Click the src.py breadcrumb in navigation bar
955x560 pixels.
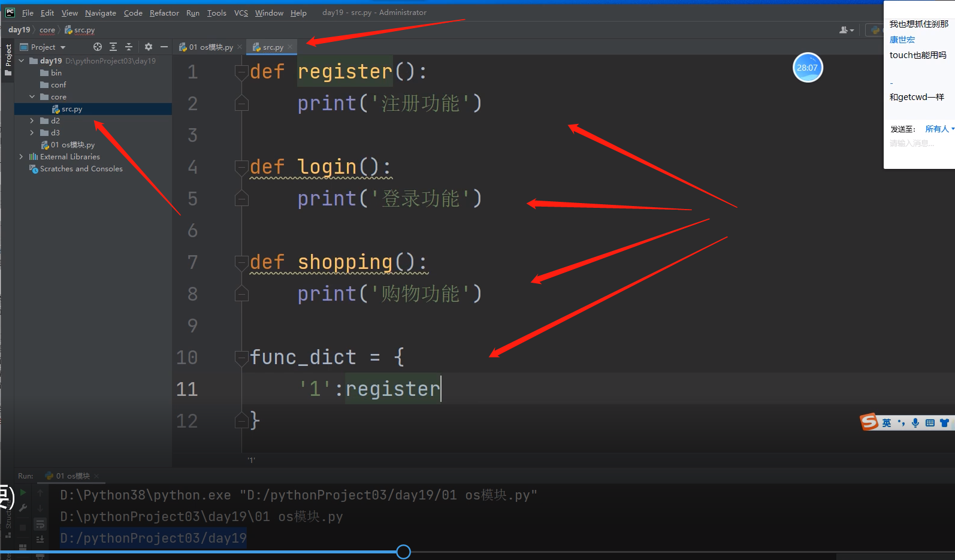click(80, 30)
